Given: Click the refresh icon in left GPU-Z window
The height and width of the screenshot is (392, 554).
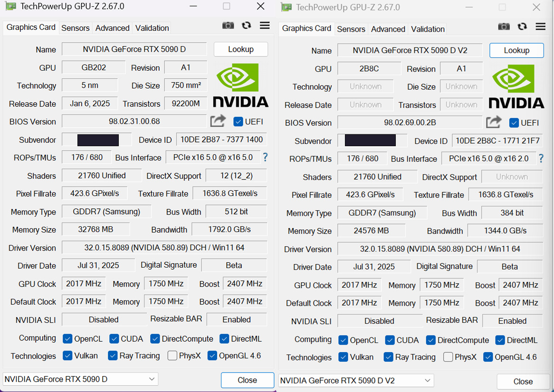Looking at the screenshot, I should pyautogui.click(x=246, y=26).
